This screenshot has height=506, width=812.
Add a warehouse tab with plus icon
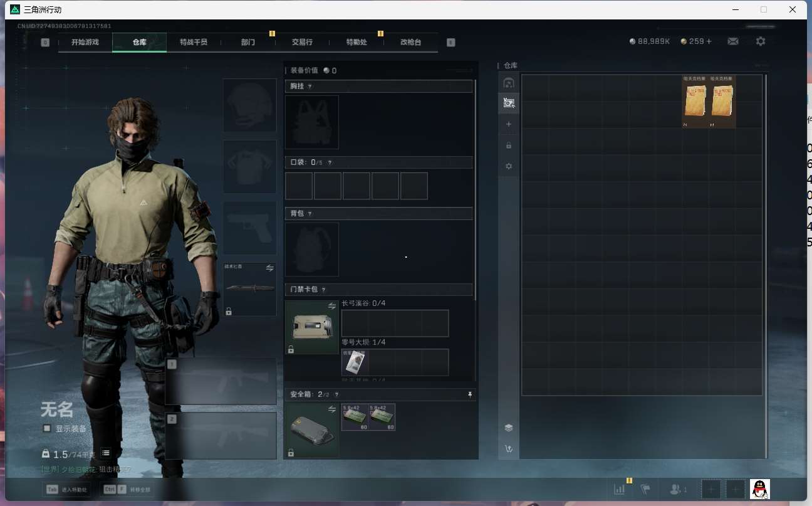508,124
